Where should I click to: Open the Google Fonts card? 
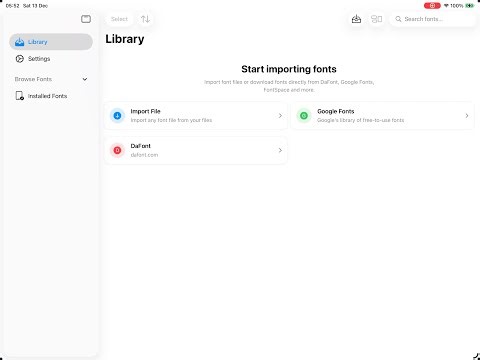point(382,116)
